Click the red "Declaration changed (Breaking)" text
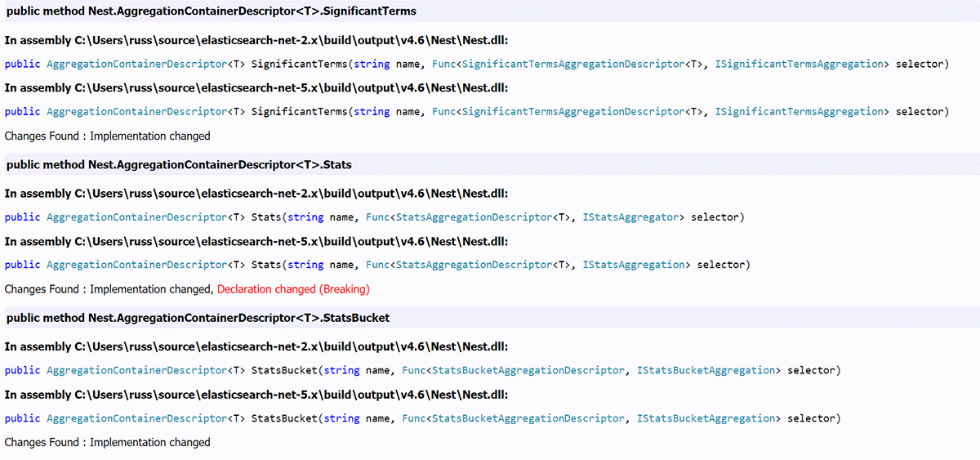Screen dimensions: 980x460 [293, 289]
